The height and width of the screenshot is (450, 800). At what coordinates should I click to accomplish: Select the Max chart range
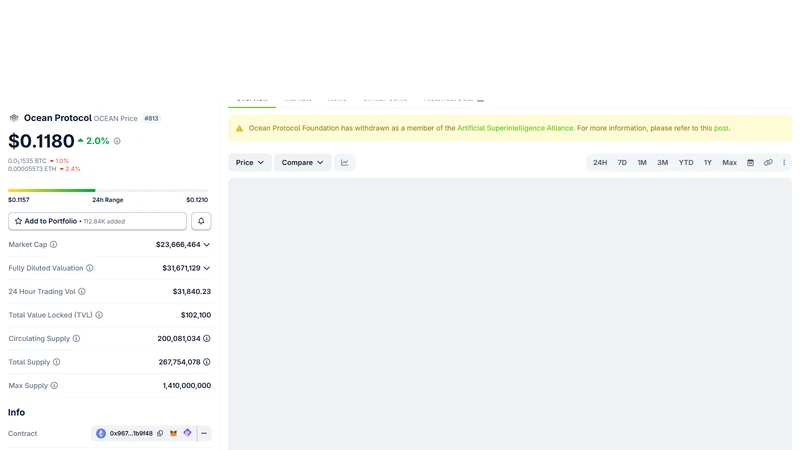coord(729,162)
